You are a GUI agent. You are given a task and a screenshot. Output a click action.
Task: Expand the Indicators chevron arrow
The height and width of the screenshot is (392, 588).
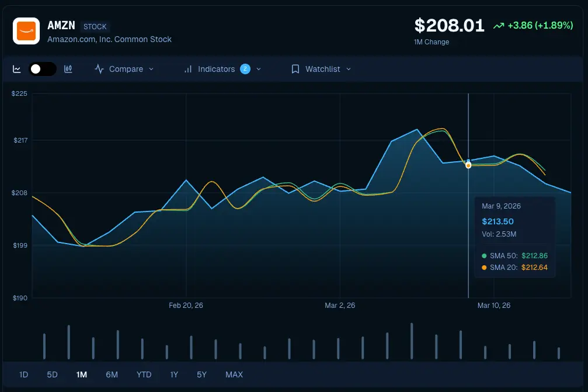point(258,69)
